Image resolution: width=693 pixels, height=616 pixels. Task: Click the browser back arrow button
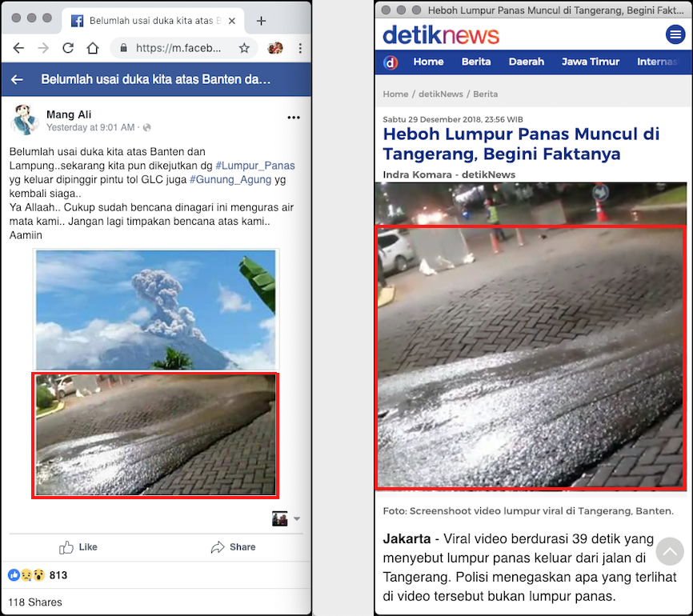coord(18,48)
